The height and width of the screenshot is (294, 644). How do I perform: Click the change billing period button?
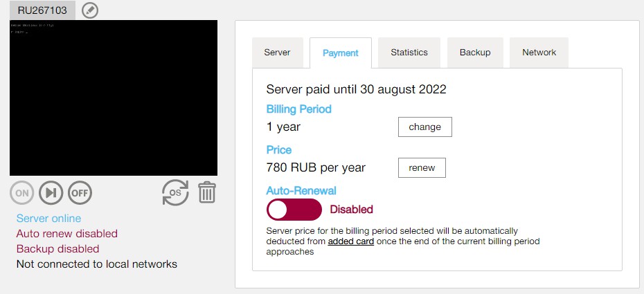[x=425, y=127]
